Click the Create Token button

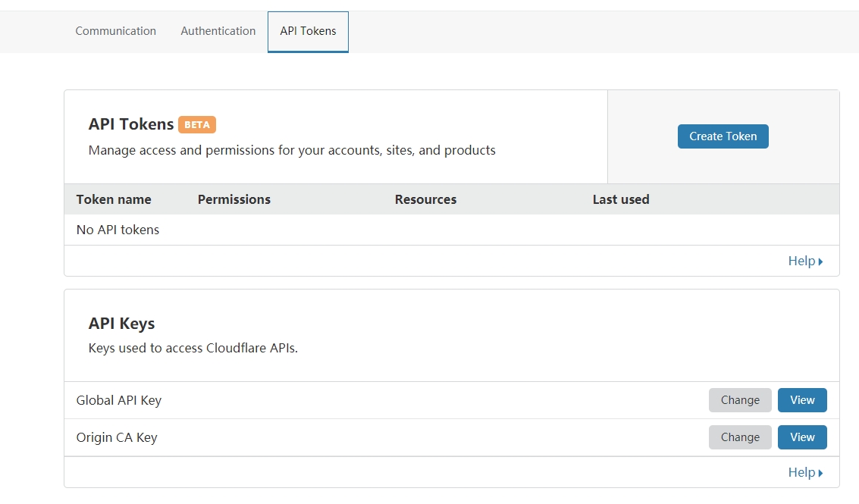723,136
